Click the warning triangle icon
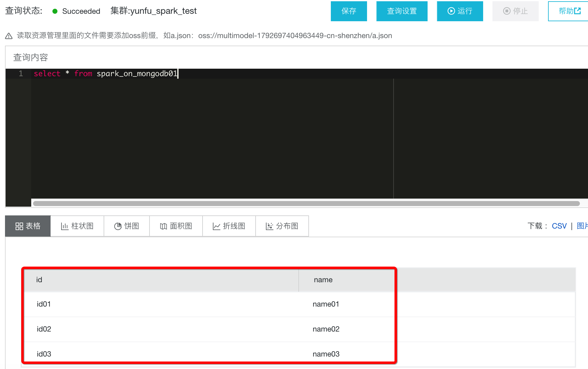The width and height of the screenshot is (588, 369). coord(9,36)
